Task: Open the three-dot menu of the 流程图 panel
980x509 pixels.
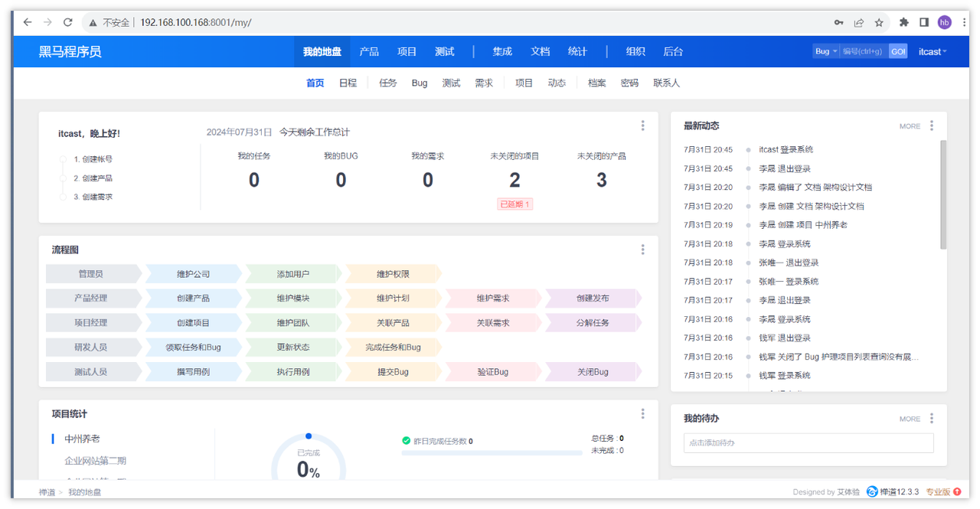Action: coord(643,250)
